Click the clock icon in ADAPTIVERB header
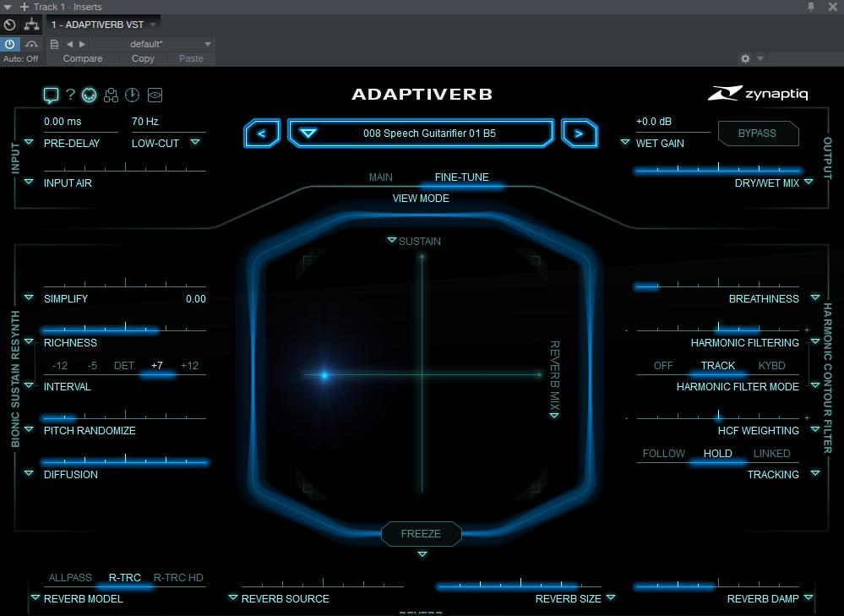The image size is (844, 616). click(x=133, y=95)
